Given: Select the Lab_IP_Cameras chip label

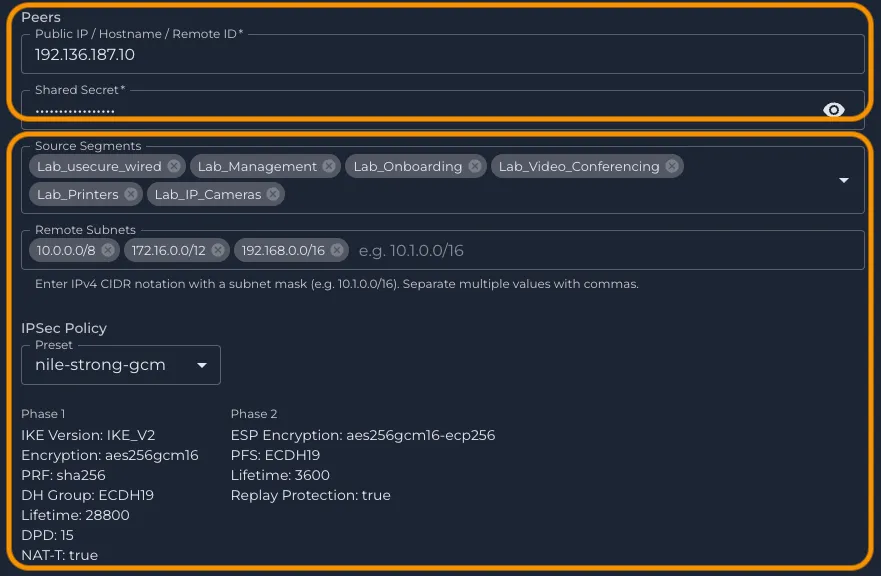Looking at the screenshot, I should click(x=208, y=194).
